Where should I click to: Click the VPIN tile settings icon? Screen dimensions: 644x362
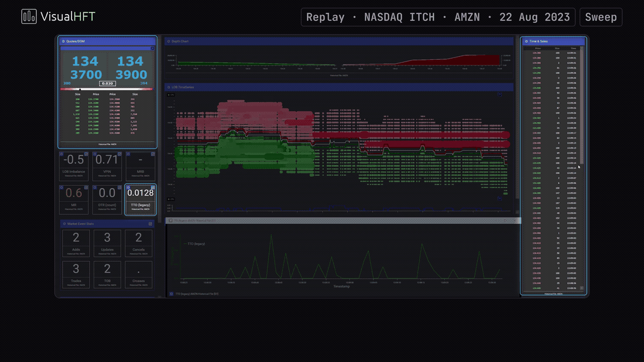click(95, 154)
